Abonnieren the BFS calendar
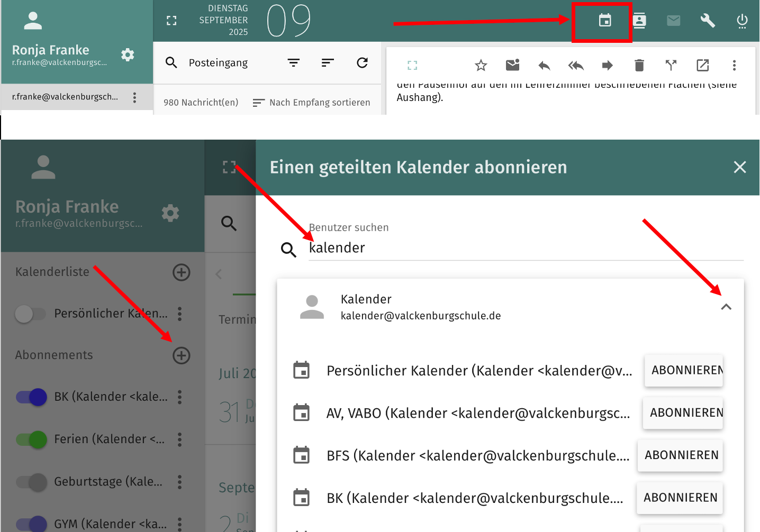The height and width of the screenshot is (532, 760). 680,455
